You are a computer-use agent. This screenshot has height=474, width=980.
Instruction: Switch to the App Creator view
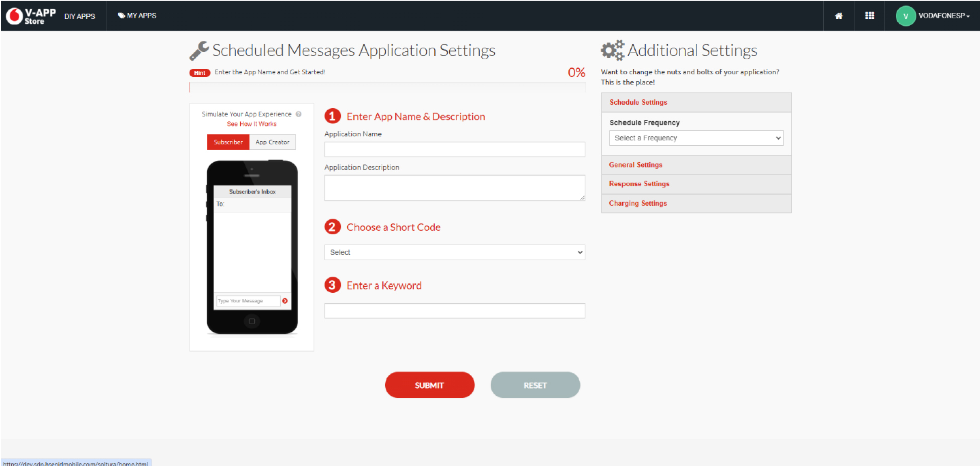[273, 142]
